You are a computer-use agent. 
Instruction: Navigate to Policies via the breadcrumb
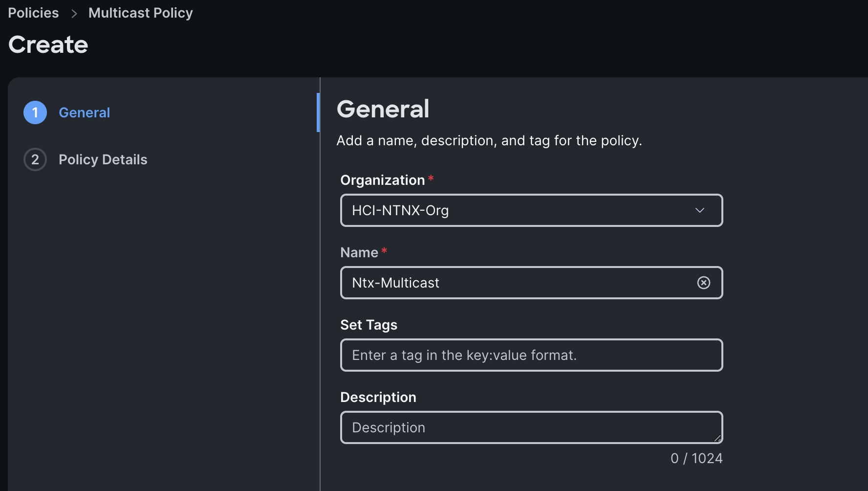33,13
